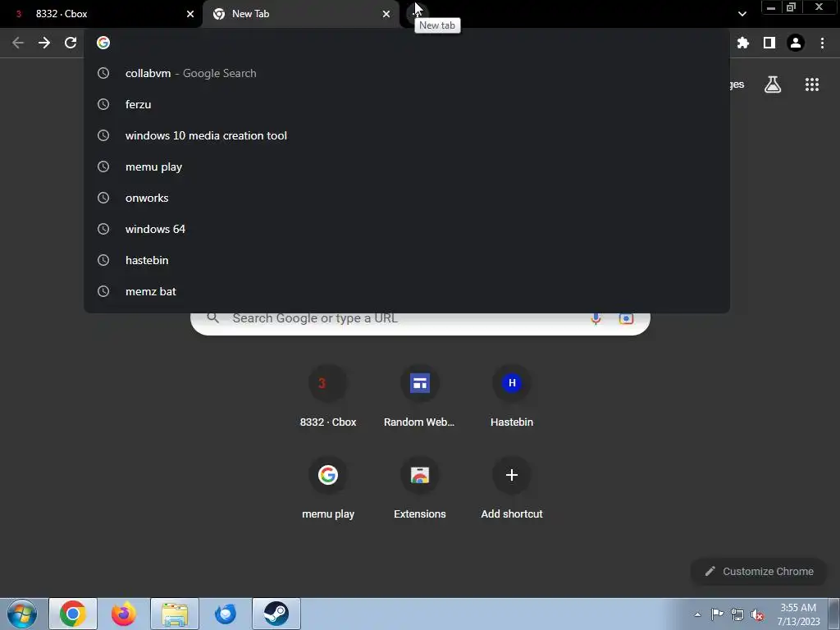840x630 pixels.
Task: Click the muted volume tray icon
Action: click(757, 614)
